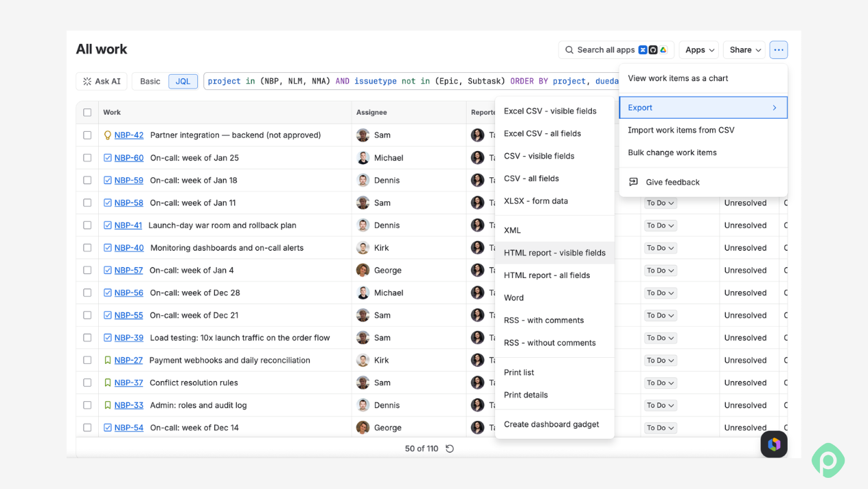The image size is (868, 489).
Task: Click Michael's avatar in the NBP-60 row
Action: (363, 158)
